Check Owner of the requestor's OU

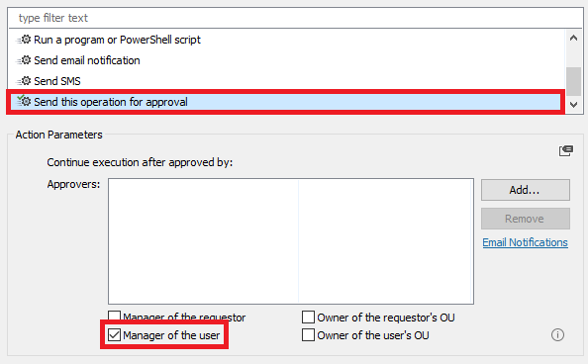pyautogui.click(x=308, y=317)
